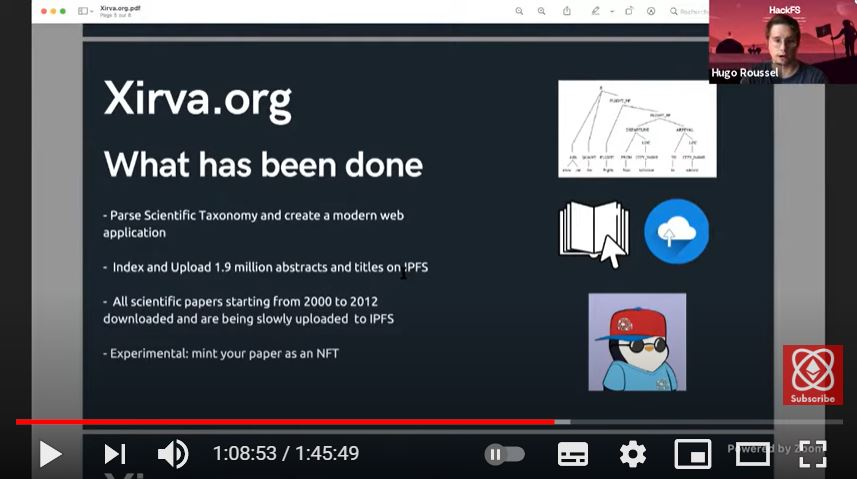Click the 'Experimental: mint your paper' bullet
857x479 pixels.
click(x=221, y=353)
